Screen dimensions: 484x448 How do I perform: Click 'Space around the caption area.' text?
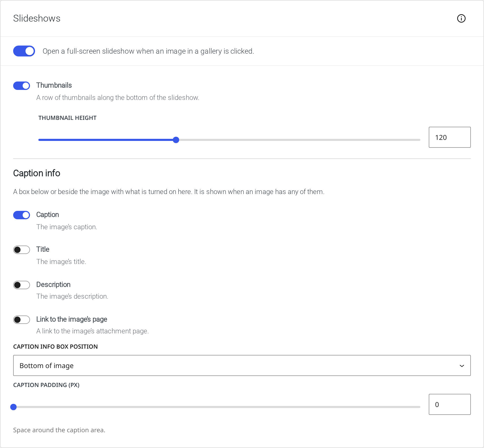pyautogui.click(x=59, y=430)
